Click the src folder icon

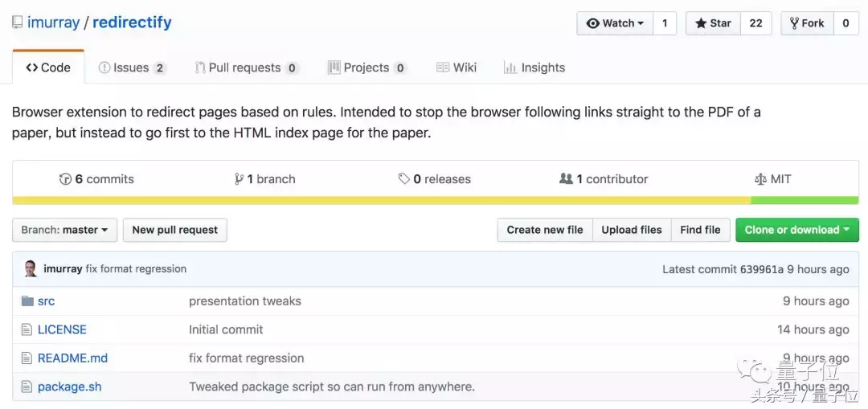pyautogui.click(x=27, y=301)
